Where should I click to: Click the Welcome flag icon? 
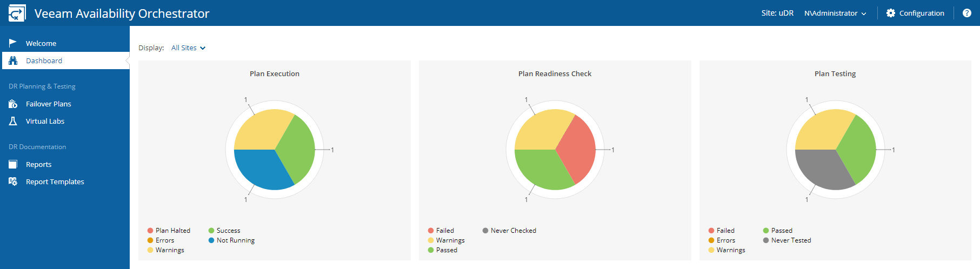[13, 43]
